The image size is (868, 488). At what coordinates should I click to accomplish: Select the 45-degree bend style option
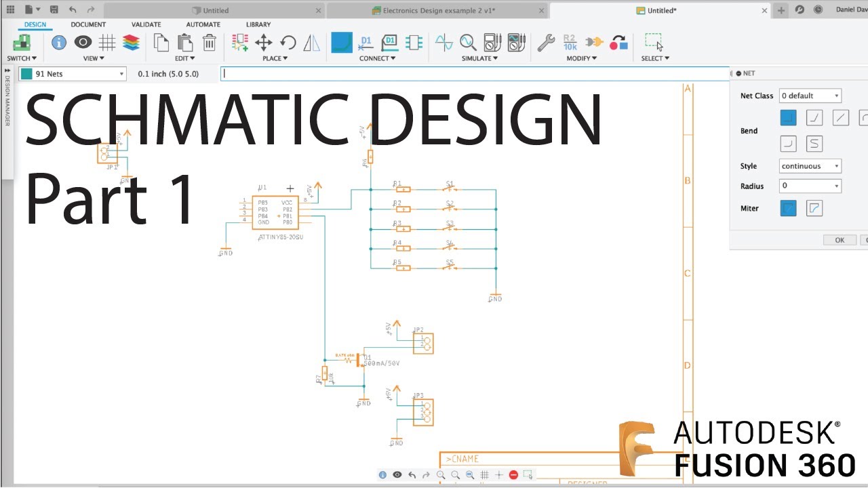pos(814,118)
